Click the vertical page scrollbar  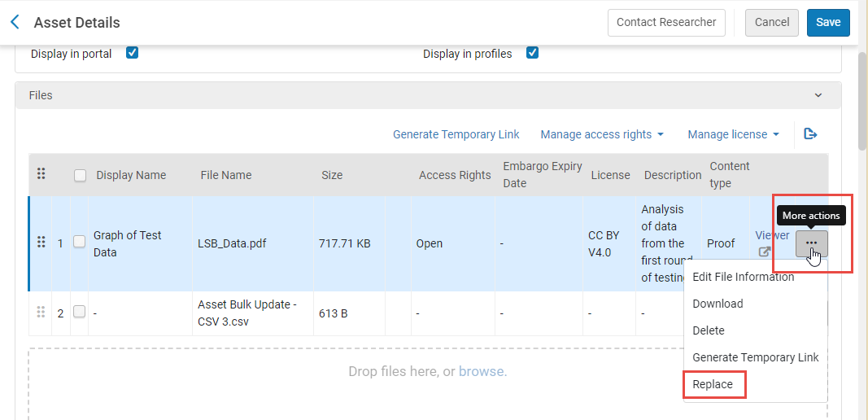tap(862, 102)
